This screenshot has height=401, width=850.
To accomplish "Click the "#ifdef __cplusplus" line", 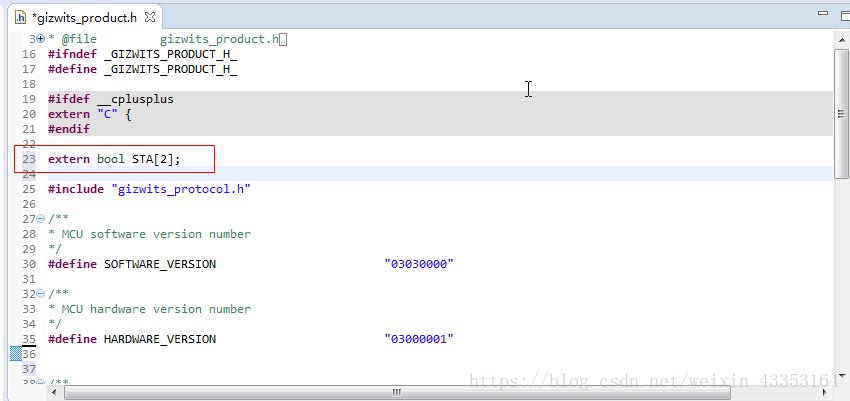I will point(111,99).
